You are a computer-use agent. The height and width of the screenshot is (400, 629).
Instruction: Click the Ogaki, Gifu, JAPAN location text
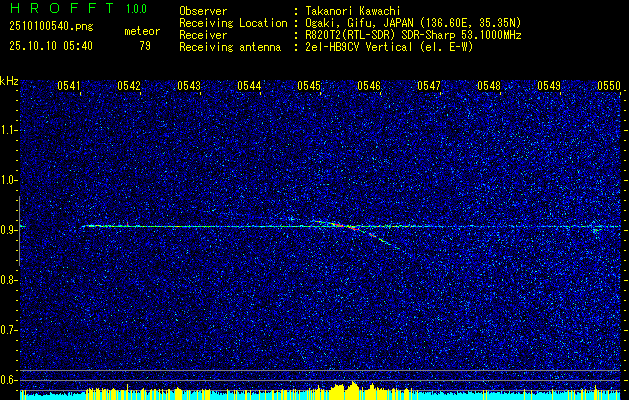click(x=412, y=23)
